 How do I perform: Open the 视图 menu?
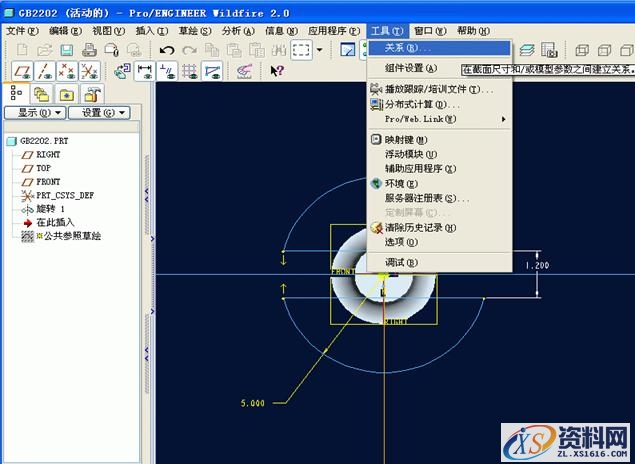(x=109, y=31)
